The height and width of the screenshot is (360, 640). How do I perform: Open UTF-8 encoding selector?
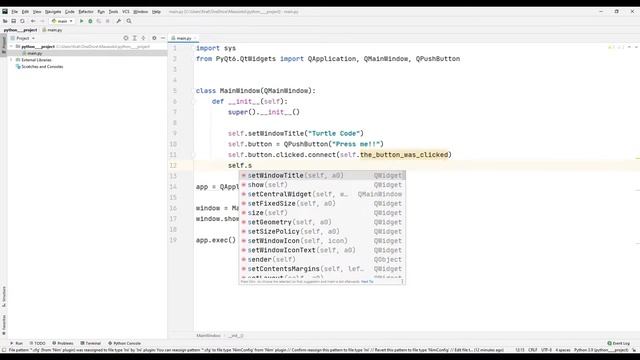click(546, 350)
